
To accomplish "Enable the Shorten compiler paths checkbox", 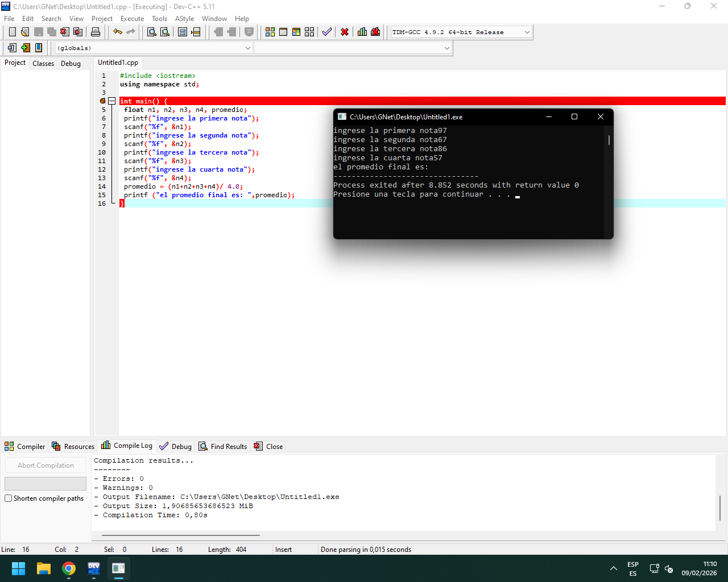I will 9,498.
